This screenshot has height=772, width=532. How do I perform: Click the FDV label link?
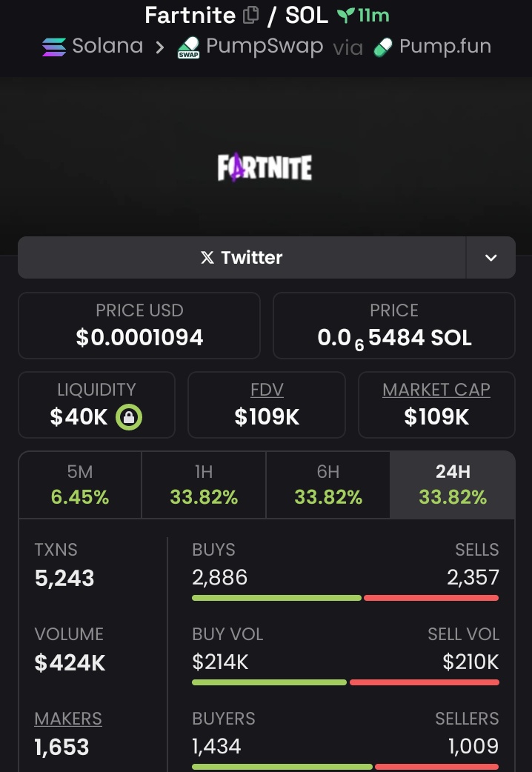[267, 390]
